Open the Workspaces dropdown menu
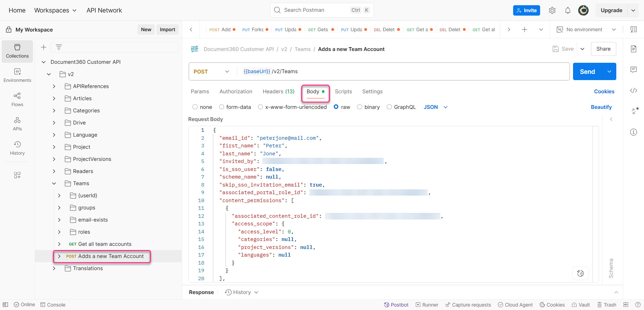644x310 pixels. click(x=55, y=10)
